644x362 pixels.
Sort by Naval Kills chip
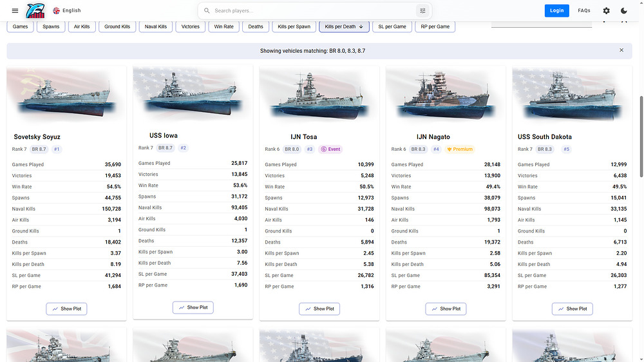(156, 26)
